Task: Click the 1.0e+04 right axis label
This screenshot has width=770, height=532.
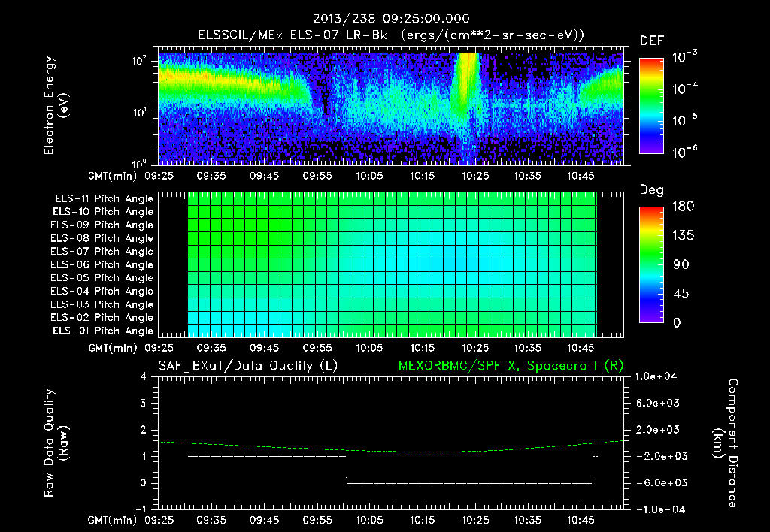Action: pos(656,376)
